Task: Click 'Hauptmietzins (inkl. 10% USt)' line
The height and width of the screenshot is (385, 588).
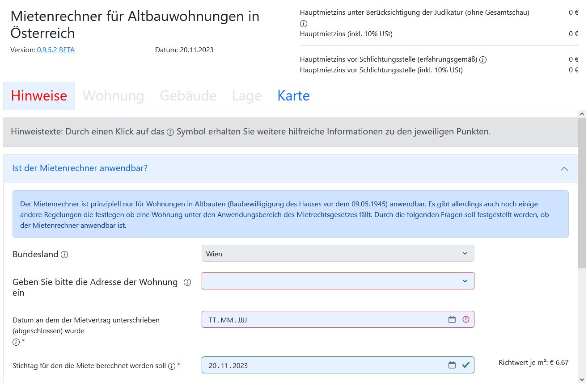Action: (x=346, y=34)
